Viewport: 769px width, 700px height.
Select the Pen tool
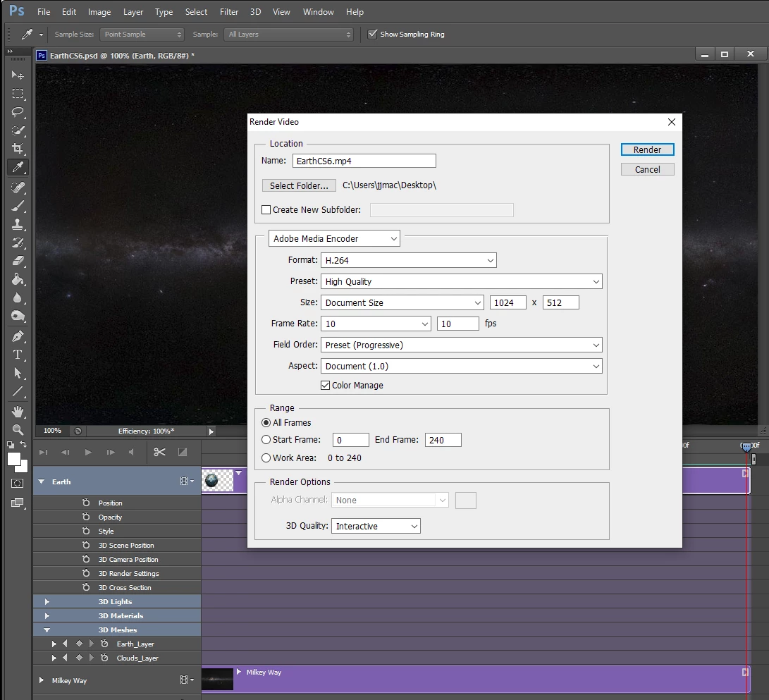(18, 336)
